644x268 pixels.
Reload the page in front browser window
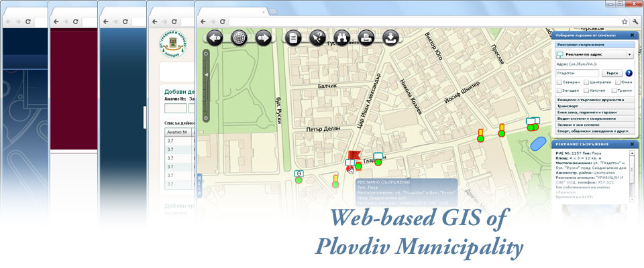[223, 21]
